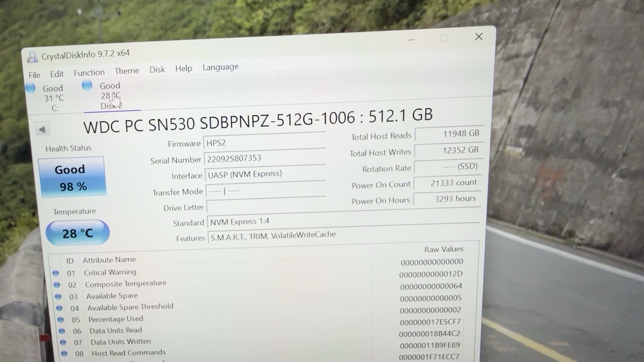Open the Theme menu

tap(127, 71)
